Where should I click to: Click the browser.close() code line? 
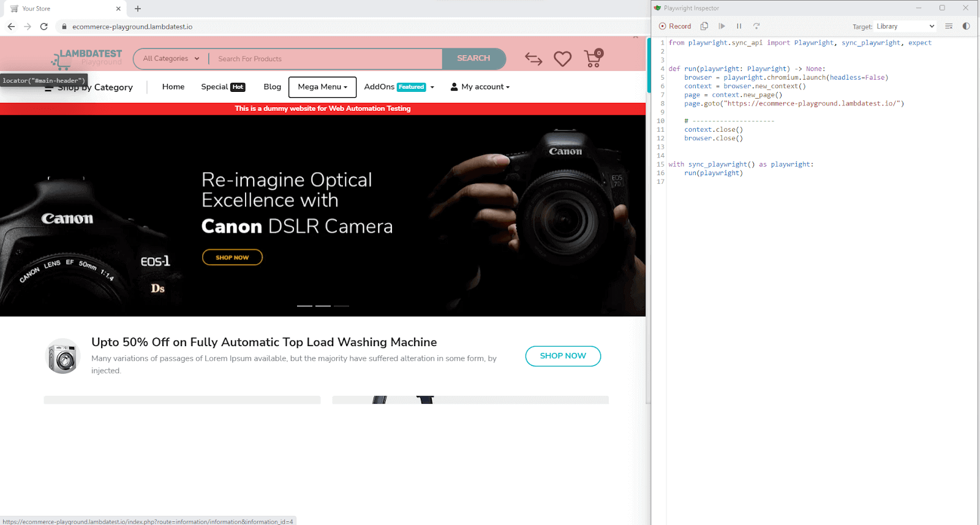tap(714, 138)
